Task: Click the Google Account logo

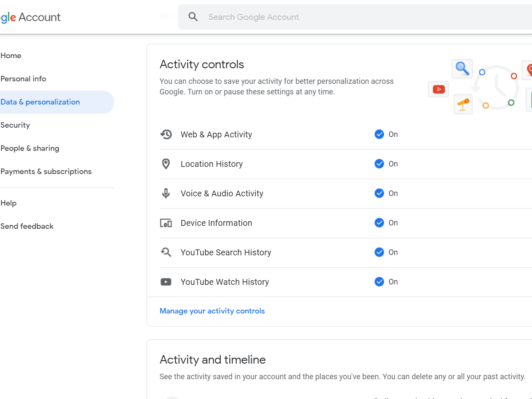Action: (x=30, y=17)
